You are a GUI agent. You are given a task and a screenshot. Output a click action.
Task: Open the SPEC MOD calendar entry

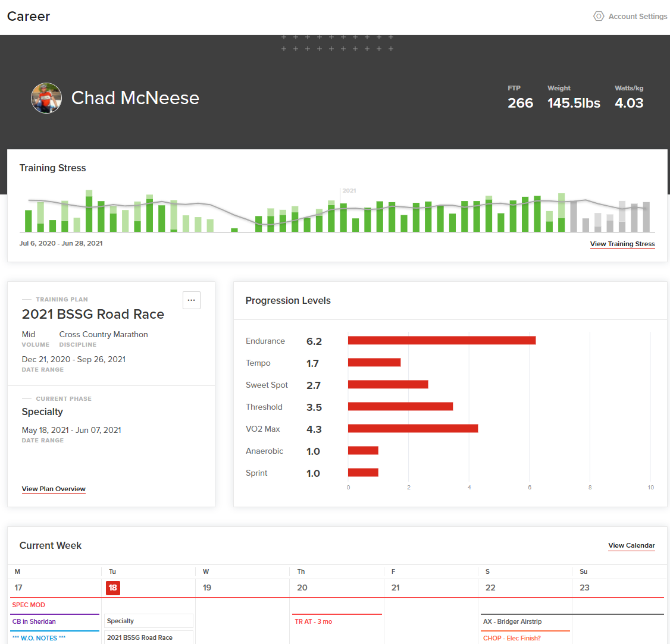click(x=29, y=605)
